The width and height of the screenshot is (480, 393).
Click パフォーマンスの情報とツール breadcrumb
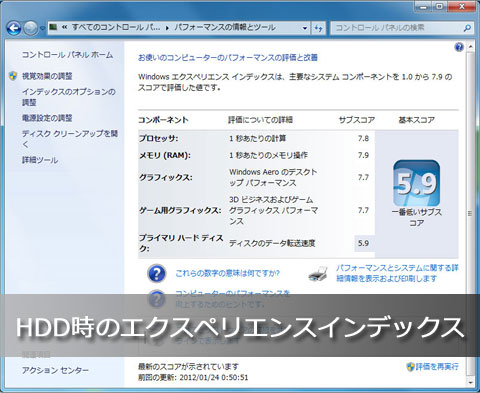point(225,27)
